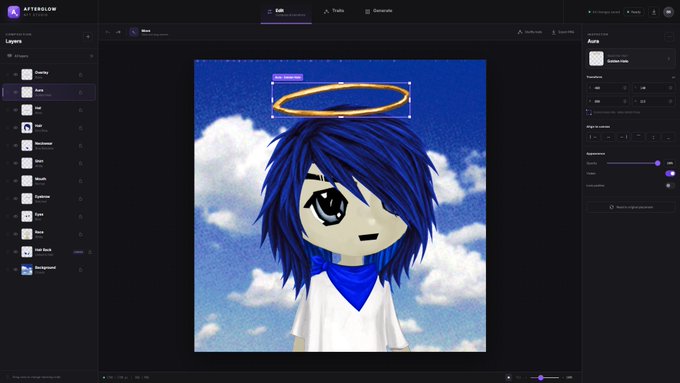Select the Eyebrow layer row
This screenshot has height=383, width=680.
(49, 199)
